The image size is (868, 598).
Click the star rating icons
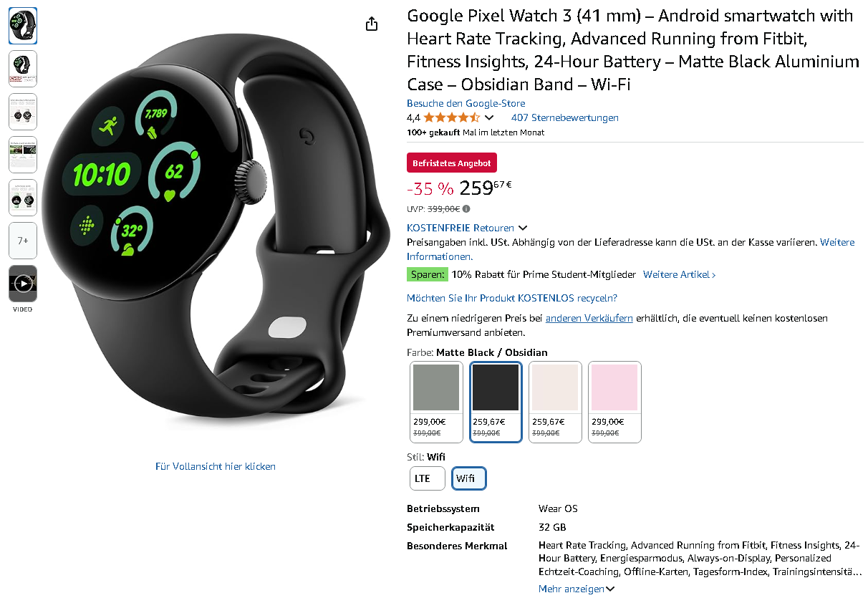[x=451, y=117]
